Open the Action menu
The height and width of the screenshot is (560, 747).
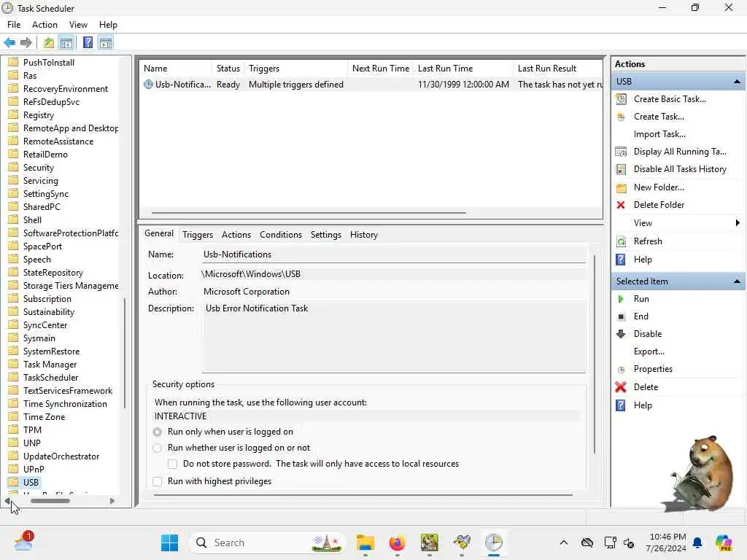point(44,25)
